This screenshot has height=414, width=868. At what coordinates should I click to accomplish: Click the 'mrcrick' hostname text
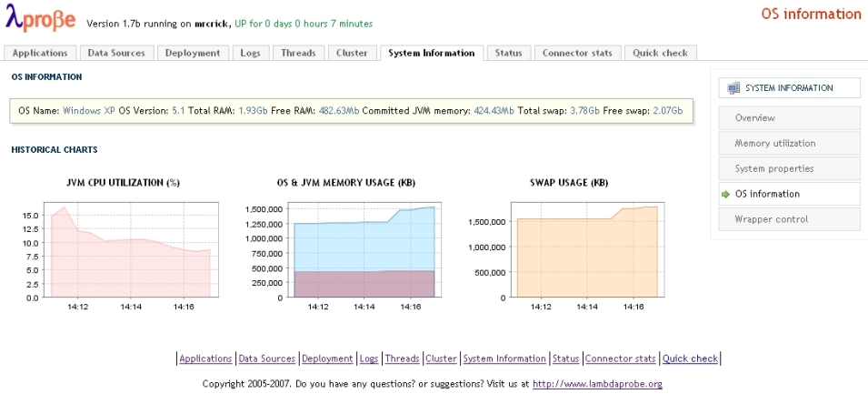click(x=212, y=24)
